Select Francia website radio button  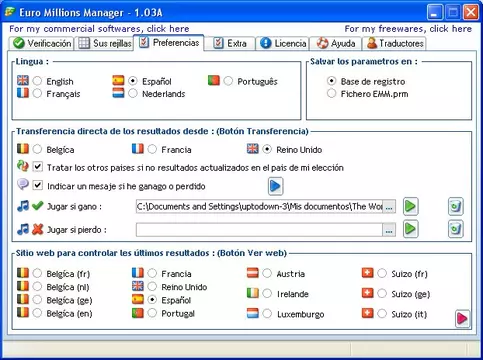click(152, 273)
